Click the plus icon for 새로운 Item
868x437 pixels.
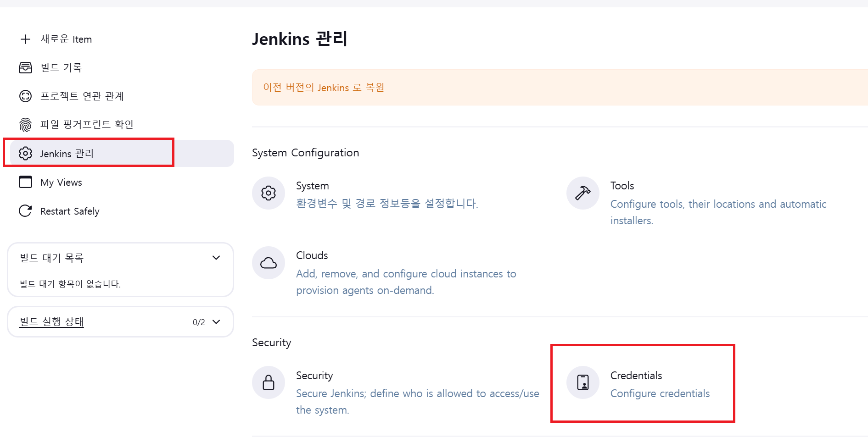click(x=25, y=39)
